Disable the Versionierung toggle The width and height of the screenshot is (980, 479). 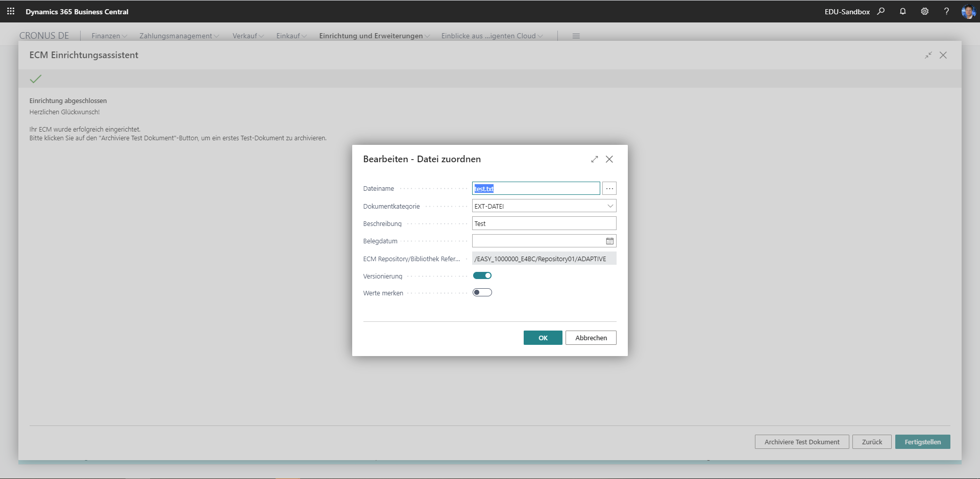482,275
